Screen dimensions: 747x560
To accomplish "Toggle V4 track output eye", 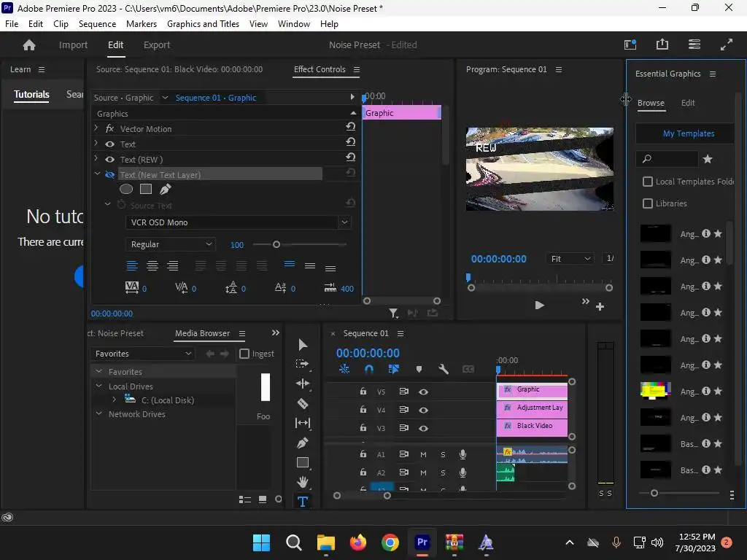I will point(423,410).
